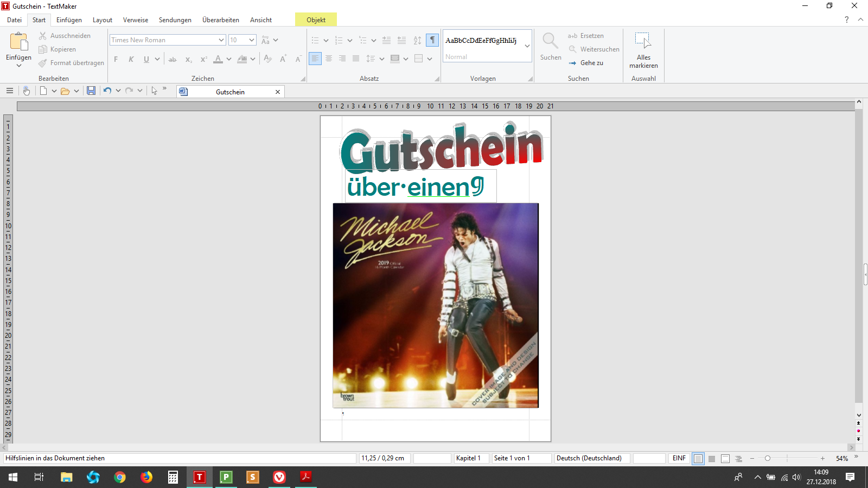Open font color dropdown arrow

[229, 59]
